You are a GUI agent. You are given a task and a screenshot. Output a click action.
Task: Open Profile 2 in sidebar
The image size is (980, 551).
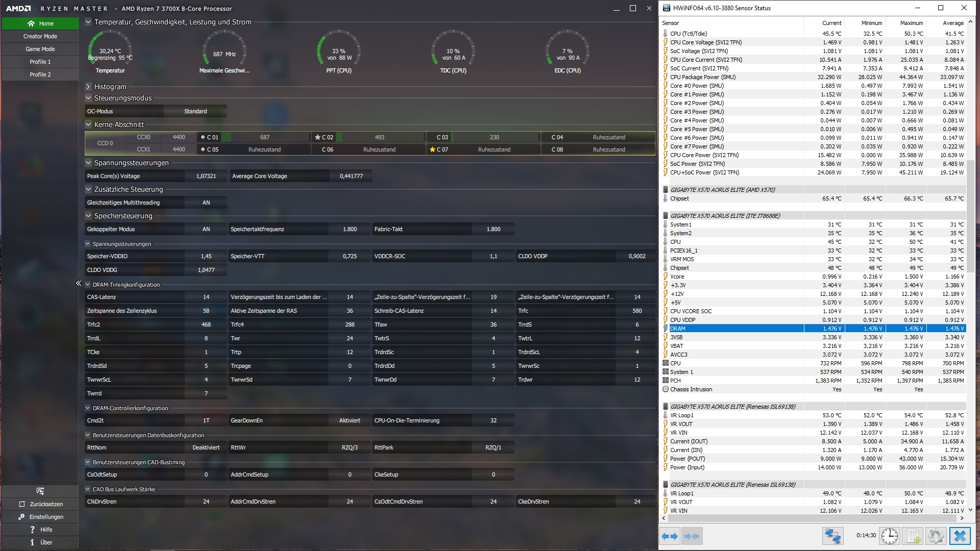tap(40, 74)
